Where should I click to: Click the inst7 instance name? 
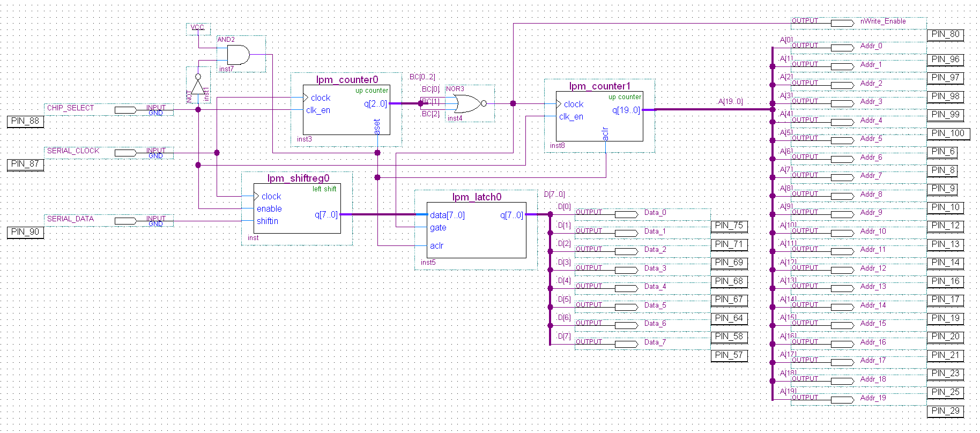(226, 69)
